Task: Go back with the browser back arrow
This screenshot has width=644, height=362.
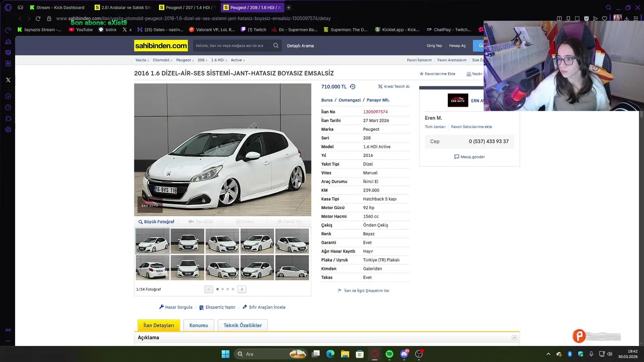Action: (x=20, y=19)
